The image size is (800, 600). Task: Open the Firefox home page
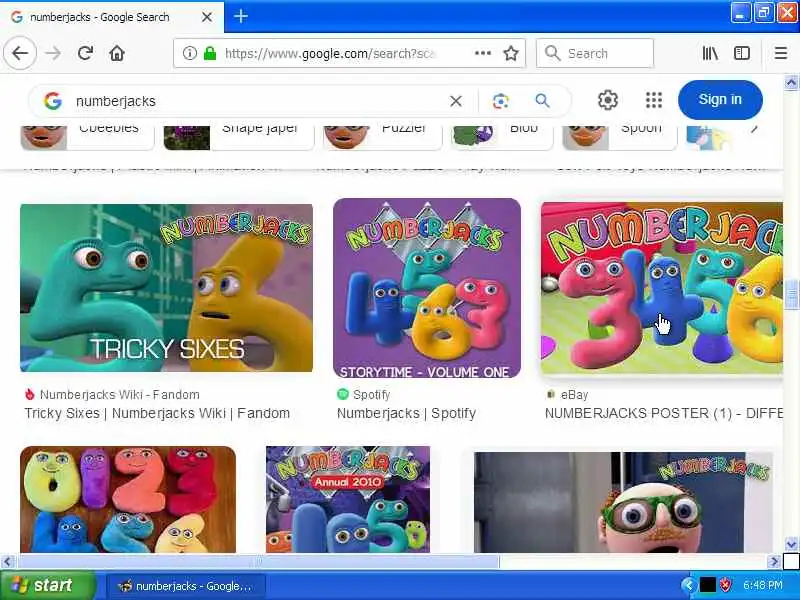pos(117,53)
